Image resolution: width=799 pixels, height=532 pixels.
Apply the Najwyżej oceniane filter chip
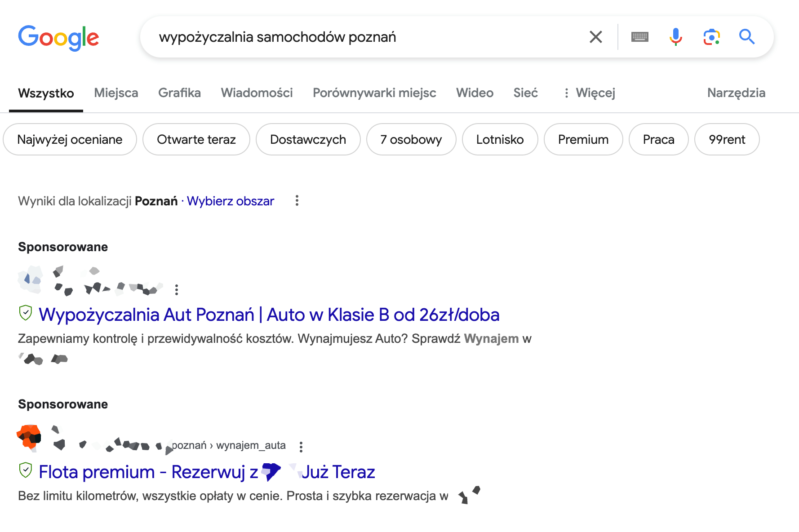click(70, 139)
